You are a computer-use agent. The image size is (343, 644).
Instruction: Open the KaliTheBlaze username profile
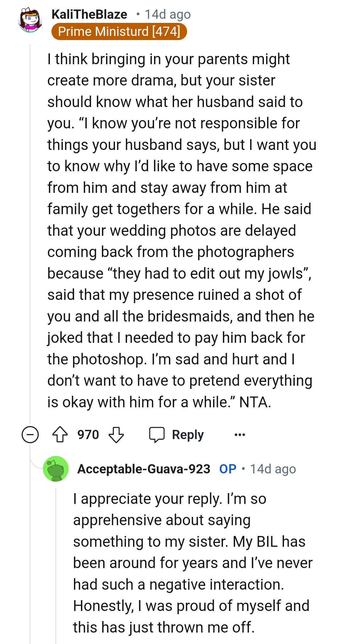pos(89,14)
